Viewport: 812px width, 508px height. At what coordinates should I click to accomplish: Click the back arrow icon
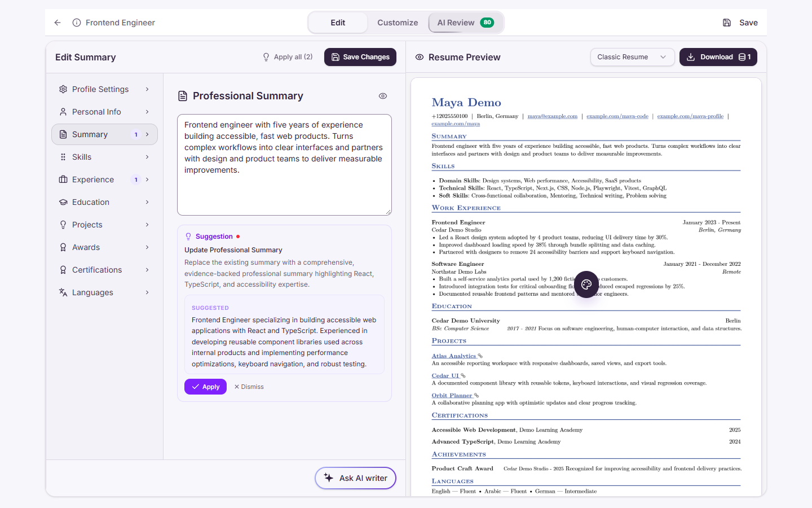click(58, 23)
